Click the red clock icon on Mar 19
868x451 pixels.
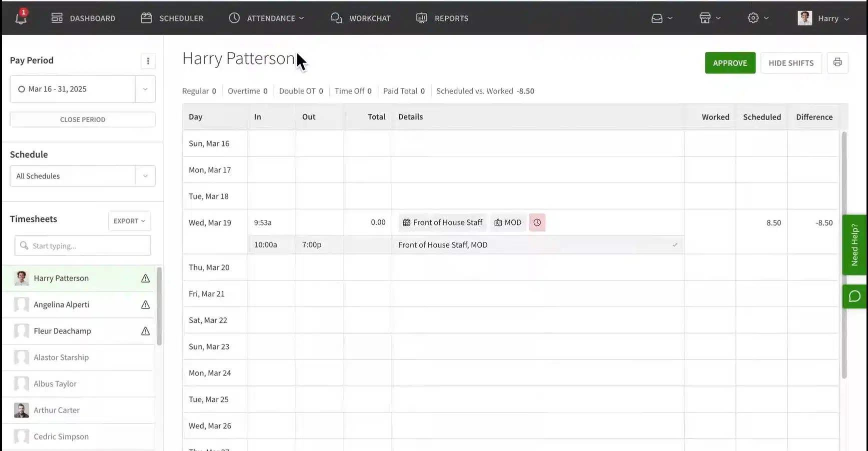(537, 222)
